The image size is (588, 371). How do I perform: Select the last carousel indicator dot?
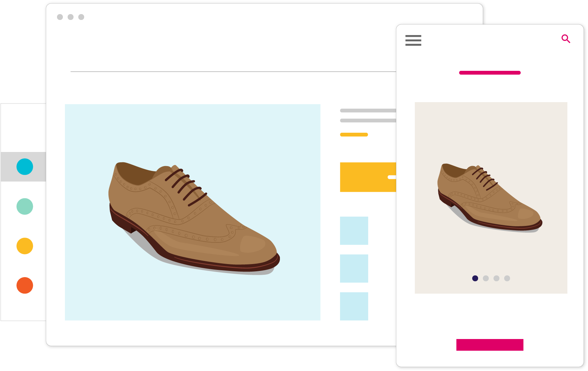[x=507, y=279]
